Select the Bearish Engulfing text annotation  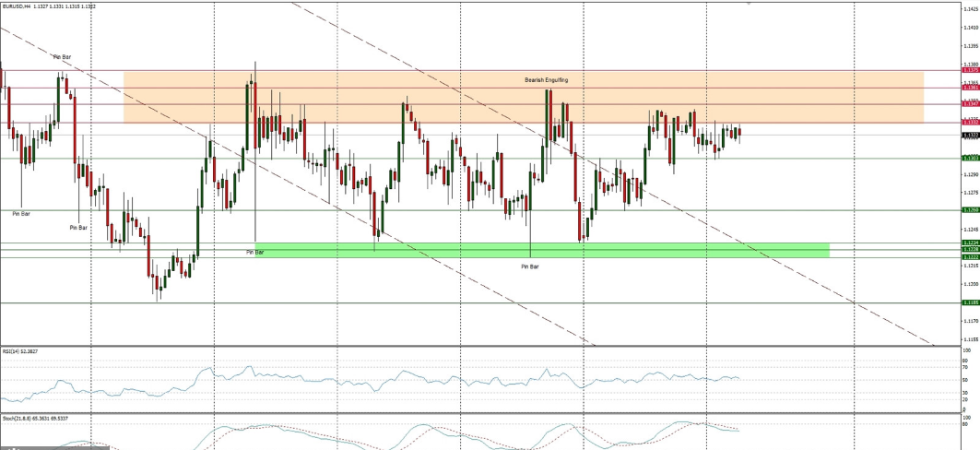click(x=546, y=80)
